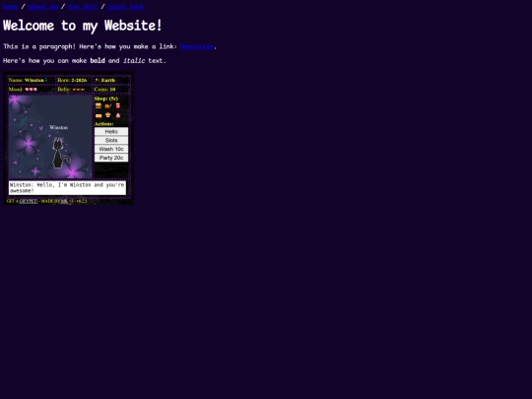Buy the sandwich item in the shop
This screenshot has height=399, width=532.
click(x=99, y=115)
